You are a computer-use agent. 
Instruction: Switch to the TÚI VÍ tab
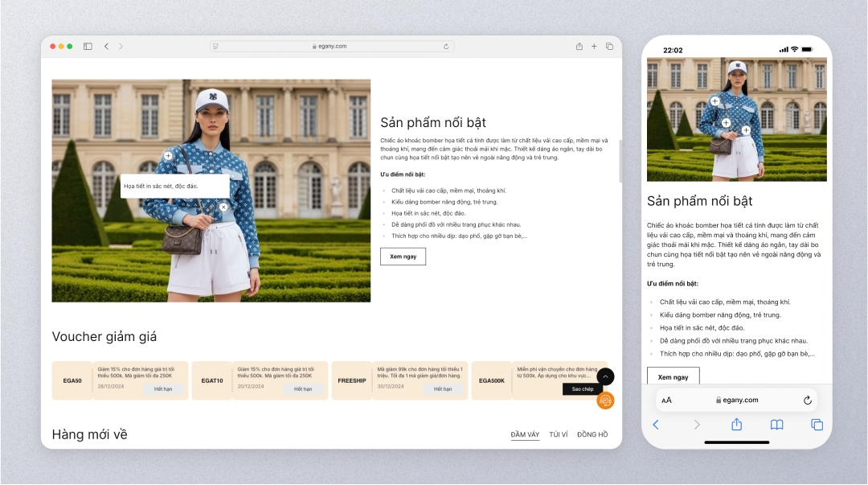558,434
